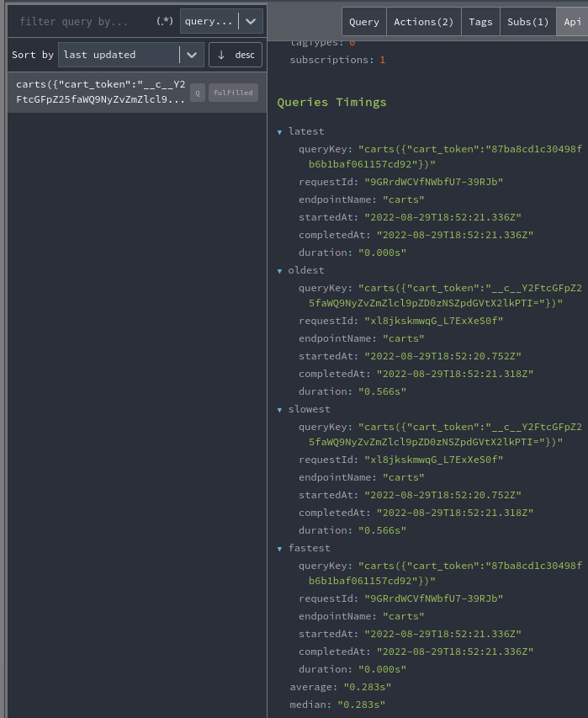Switch to the Tags tab

(x=480, y=22)
